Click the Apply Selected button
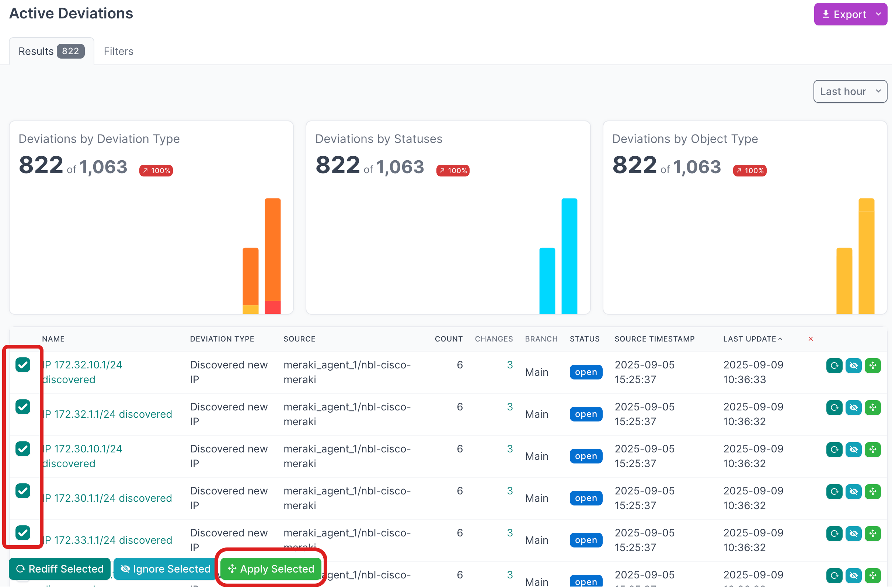The image size is (892, 588). pyautogui.click(x=271, y=568)
